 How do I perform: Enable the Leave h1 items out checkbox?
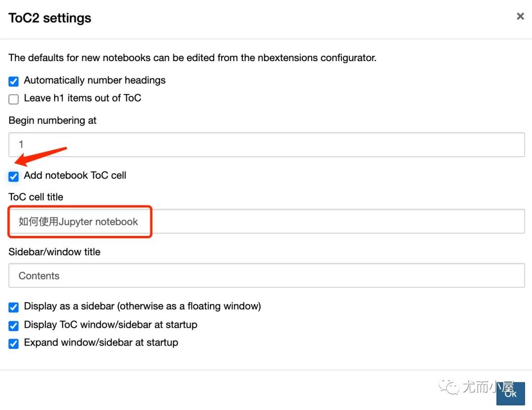14,99
